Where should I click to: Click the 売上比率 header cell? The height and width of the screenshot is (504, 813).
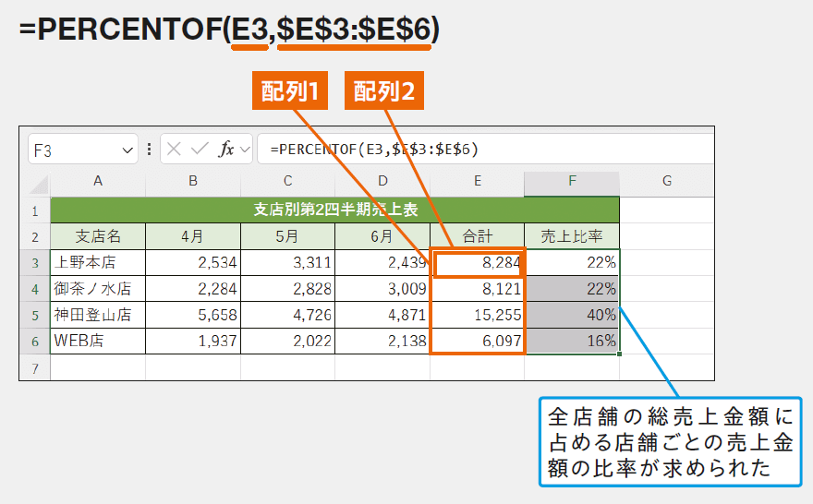tap(572, 236)
